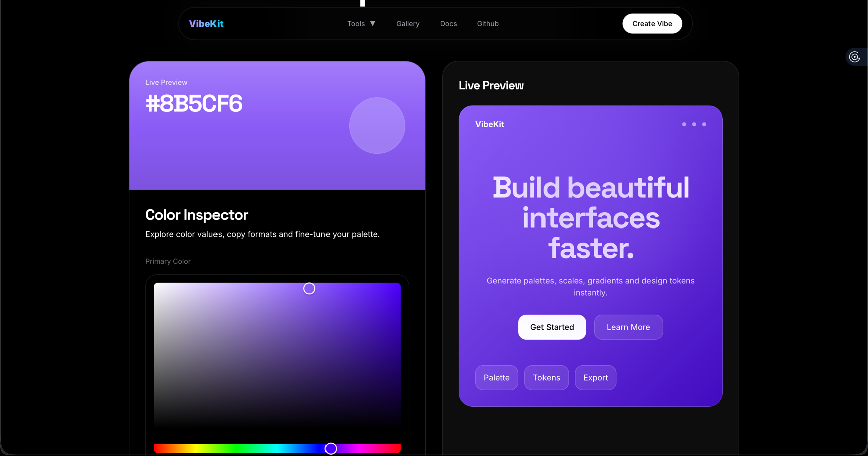Click the red end of hue slider

coord(397,448)
